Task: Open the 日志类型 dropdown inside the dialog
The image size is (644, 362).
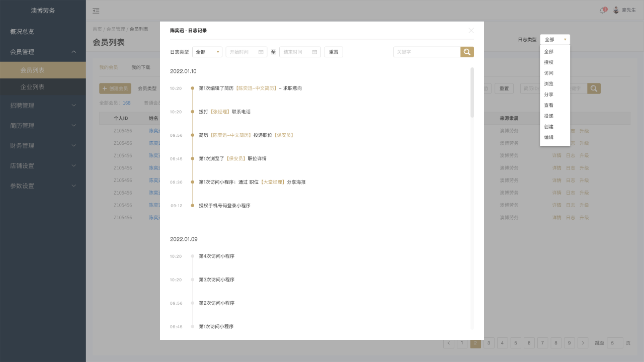Action: [x=207, y=51]
